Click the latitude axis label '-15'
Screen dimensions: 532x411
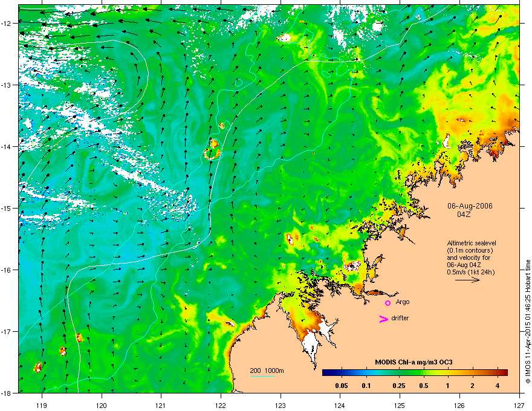[x=7, y=208]
